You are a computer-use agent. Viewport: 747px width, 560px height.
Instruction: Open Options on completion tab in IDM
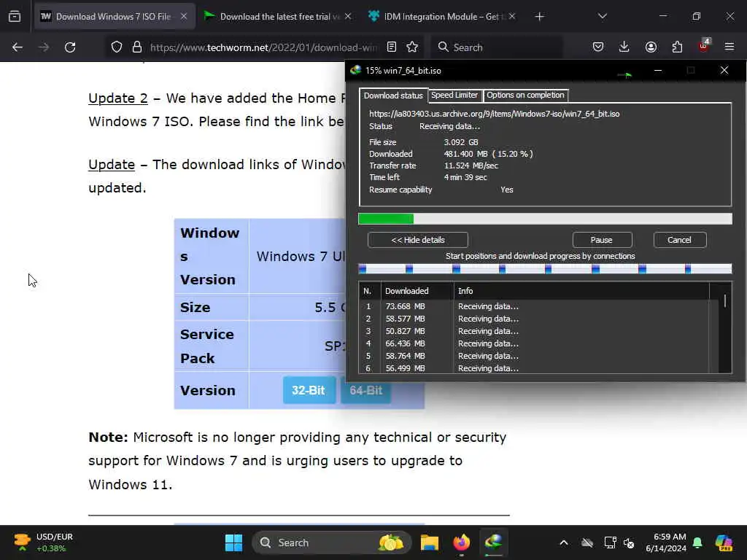525,95
